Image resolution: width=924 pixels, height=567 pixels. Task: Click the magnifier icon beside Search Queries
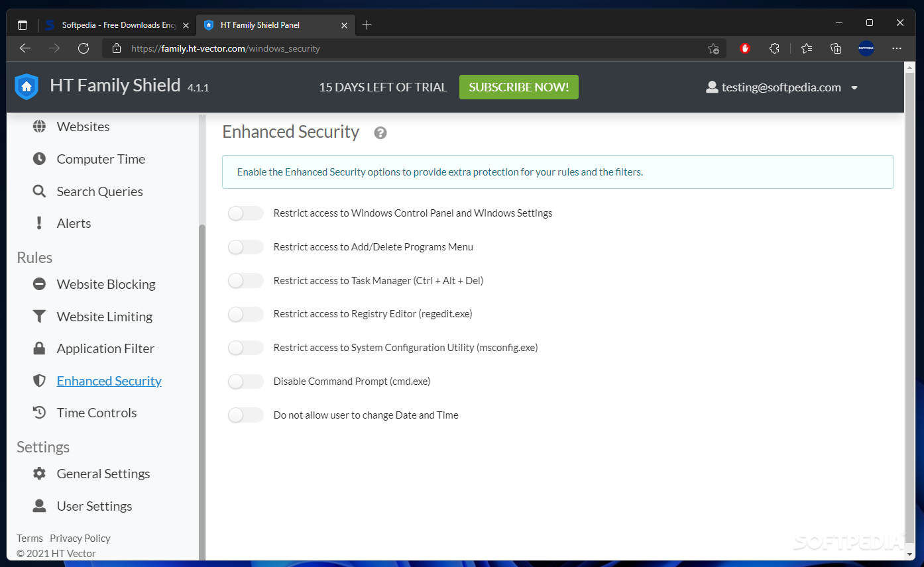pos(40,191)
